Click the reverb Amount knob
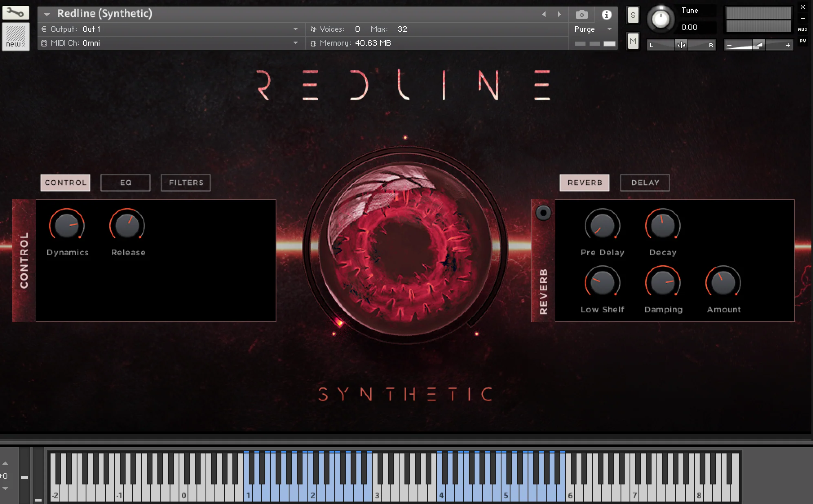This screenshot has width=813, height=504. (x=723, y=283)
